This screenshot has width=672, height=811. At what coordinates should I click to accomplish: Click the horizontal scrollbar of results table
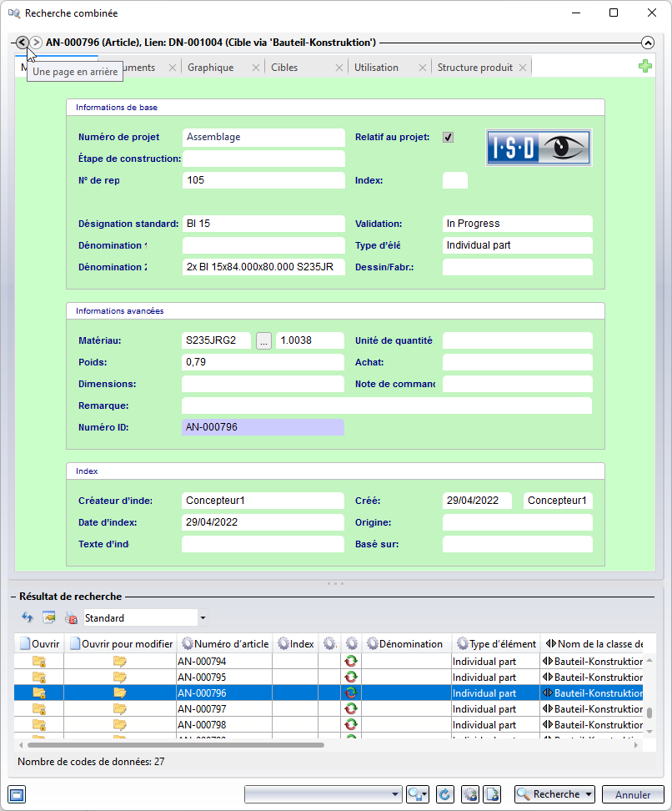pyautogui.click(x=176, y=745)
